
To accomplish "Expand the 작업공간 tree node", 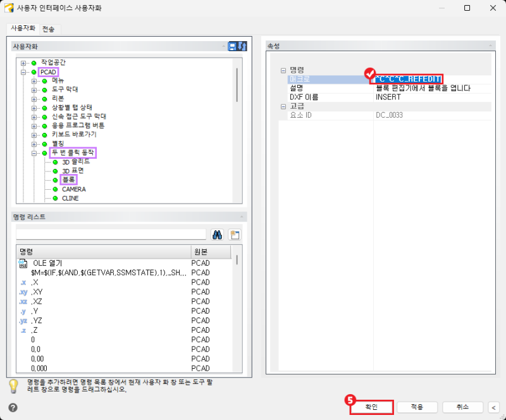I will (23, 63).
